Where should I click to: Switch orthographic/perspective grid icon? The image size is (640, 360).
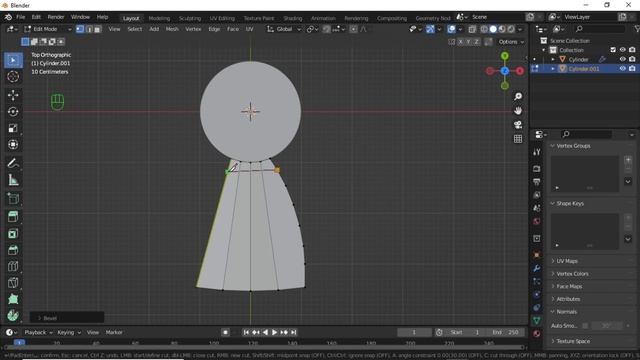click(x=518, y=139)
